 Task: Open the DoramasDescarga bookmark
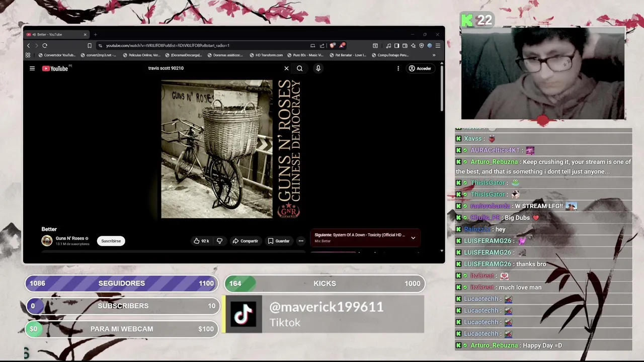point(184,55)
